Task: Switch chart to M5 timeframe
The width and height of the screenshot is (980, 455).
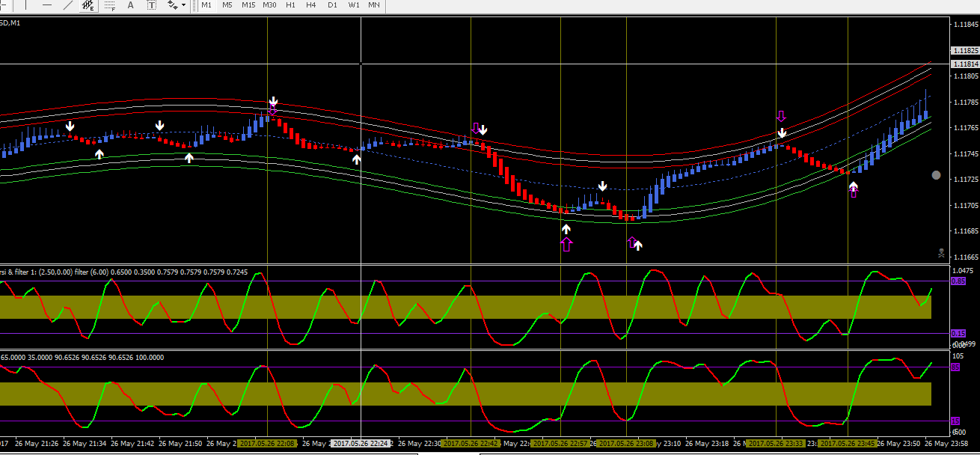Action: pos(227,5)
